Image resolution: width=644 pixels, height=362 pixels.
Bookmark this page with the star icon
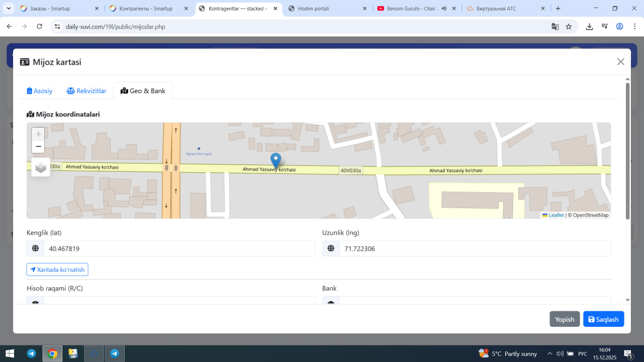pyautogui.click(x=569, y=27)
